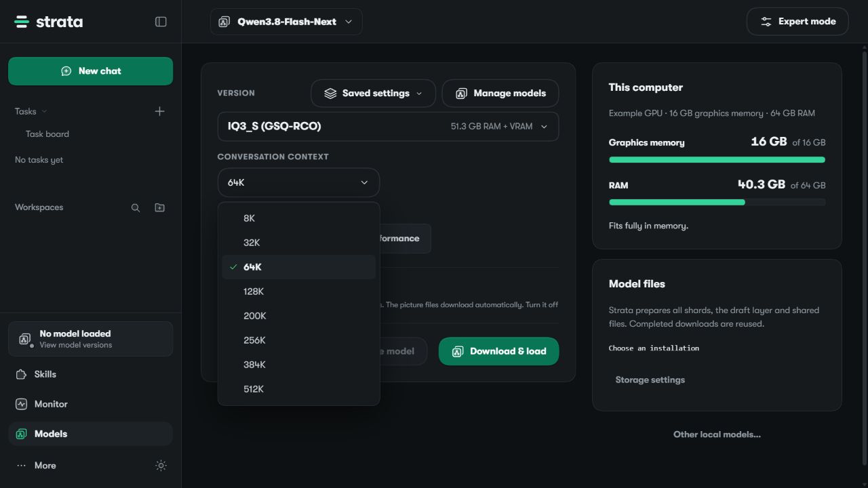Open Models in sidebar

pyautogui.click(x=90, y=434)
